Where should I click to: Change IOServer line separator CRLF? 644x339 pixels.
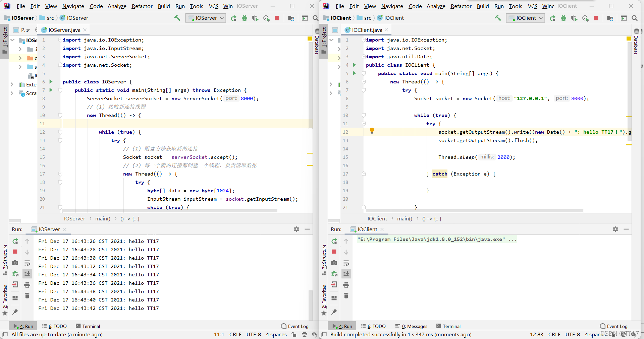(x=235, y=334)
